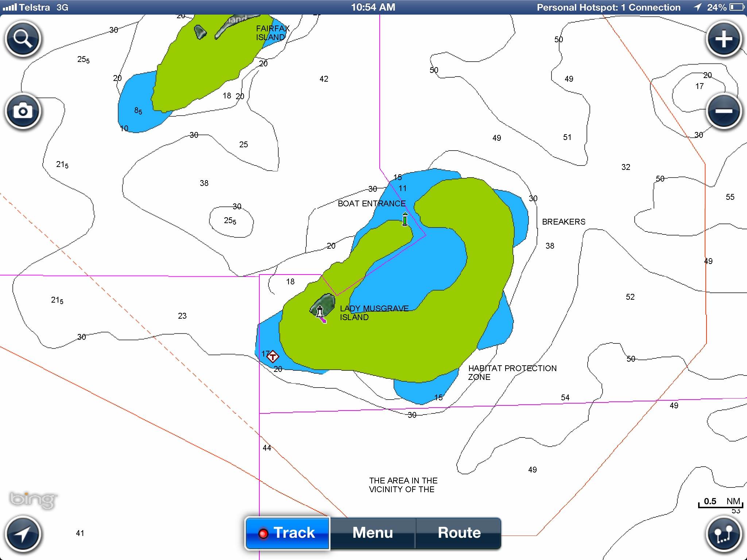This screenshot has width=747, height=560.
Task: Tap the magnifying glass search icon
Action: (x=23, y=39)
